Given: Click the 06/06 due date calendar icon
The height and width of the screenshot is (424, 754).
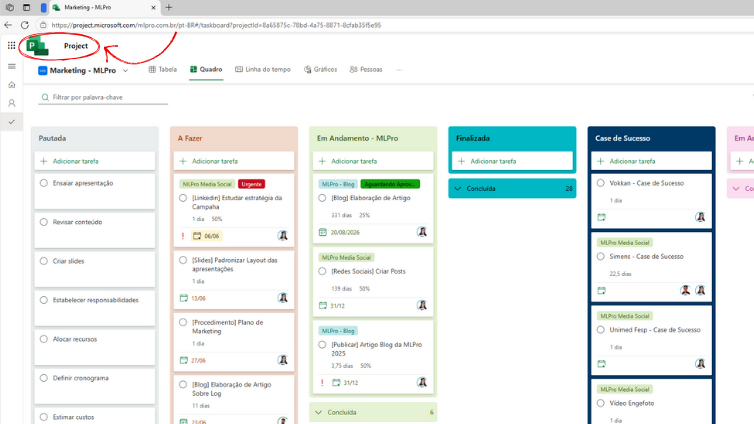Looking at the screenshot, I should point(197,236).
